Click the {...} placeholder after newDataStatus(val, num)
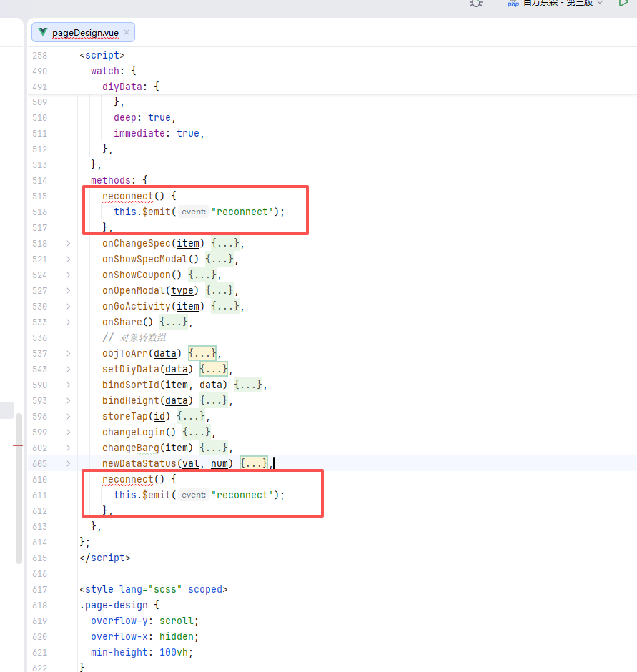Viewport: 637px width, 672px height. [253, 463]
